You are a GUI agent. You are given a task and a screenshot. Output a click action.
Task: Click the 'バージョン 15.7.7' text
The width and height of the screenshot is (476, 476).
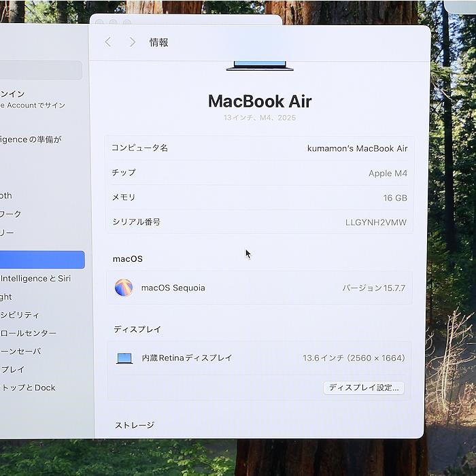click(x=374, y=288)
